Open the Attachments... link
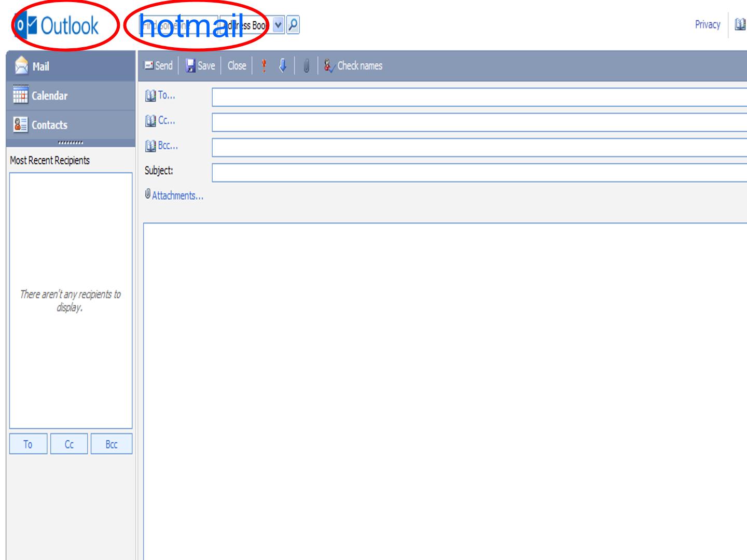Image resolution: width=747 pixels, height=560 pixels. pyautogui.click(x=174, y=195)
